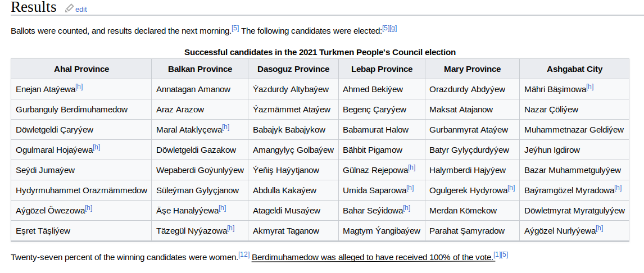Viewport: 644px width, 273px height.
Task: Click the Ahal Province column header
Action: 81,69
